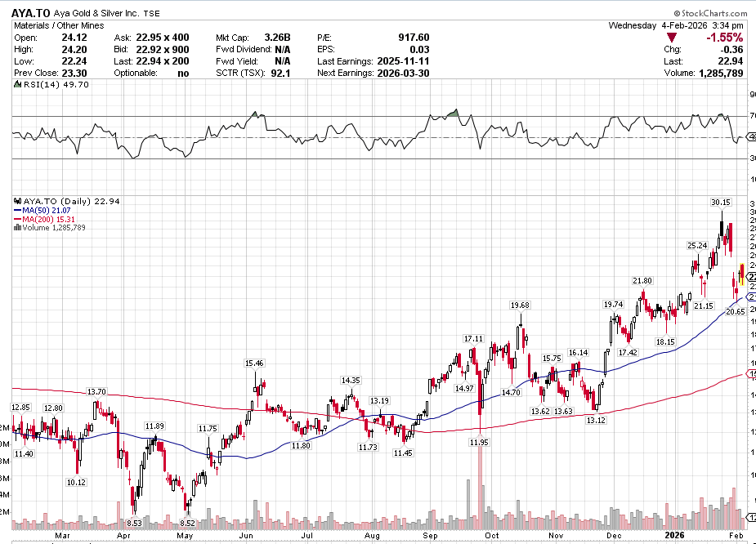Image resolution: width=756 pixels, height=544 pixels.
Task: Click the current price tag on right axis
Action: 751,279
